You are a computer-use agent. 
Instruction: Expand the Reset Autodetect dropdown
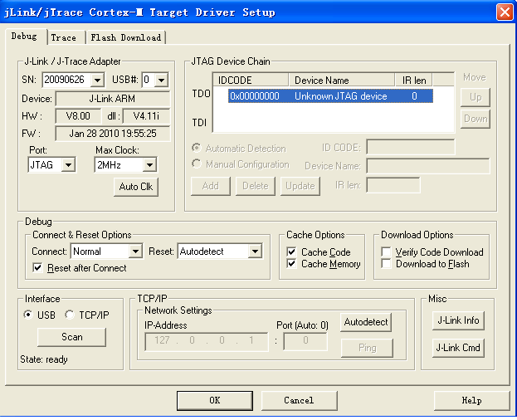pyautogui.click(x=255, y=252)
